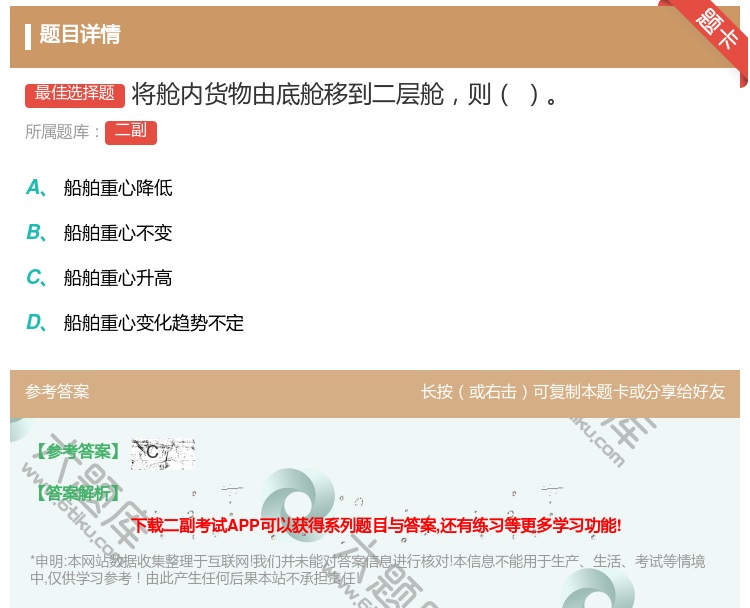Viewport: 750px width, 608px height.
Task: Click the 参考答案 section header
Action: coord(57,392)
